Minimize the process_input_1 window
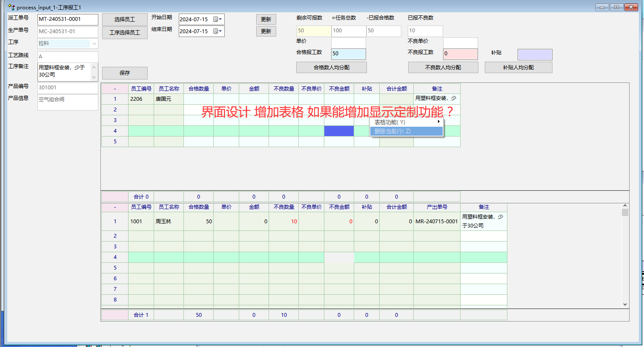The height and width of the screenshot is (347, 644). (x=602, y=7)
